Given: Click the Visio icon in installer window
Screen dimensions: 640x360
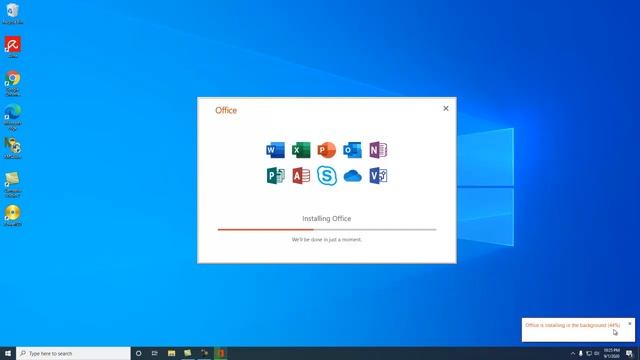Looking at the screenshot, I should 378,176.
